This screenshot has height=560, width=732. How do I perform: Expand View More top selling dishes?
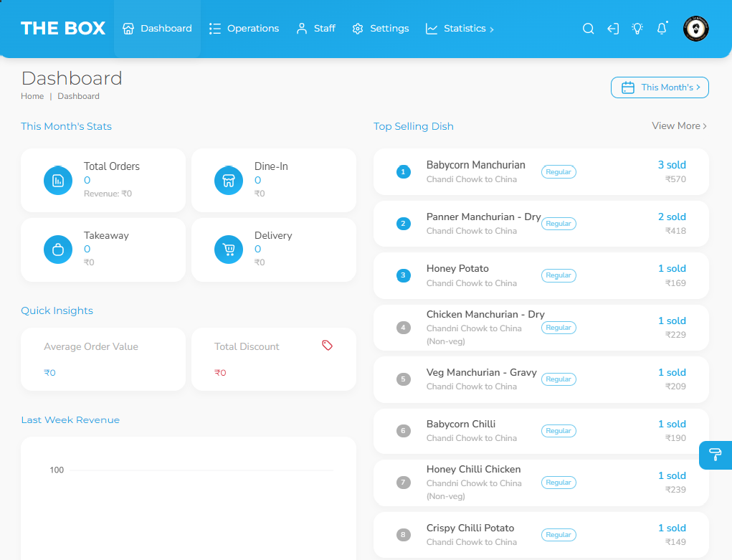679,126
